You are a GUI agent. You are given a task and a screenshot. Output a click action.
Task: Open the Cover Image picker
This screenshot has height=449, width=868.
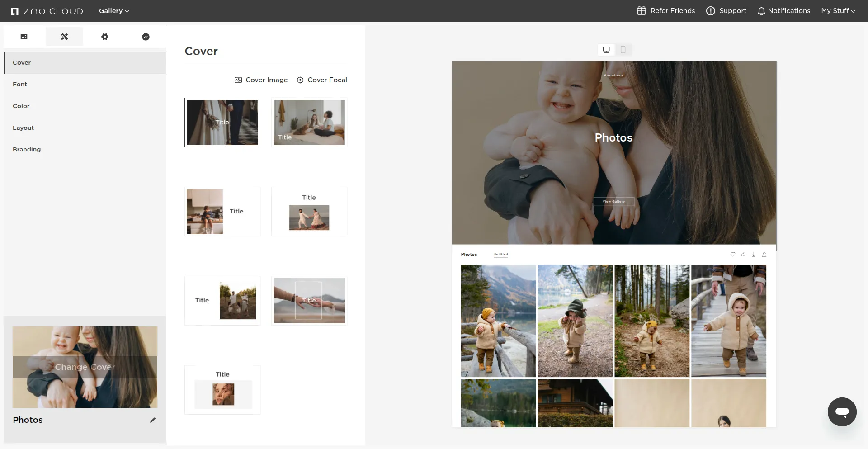tap(261, 80)
